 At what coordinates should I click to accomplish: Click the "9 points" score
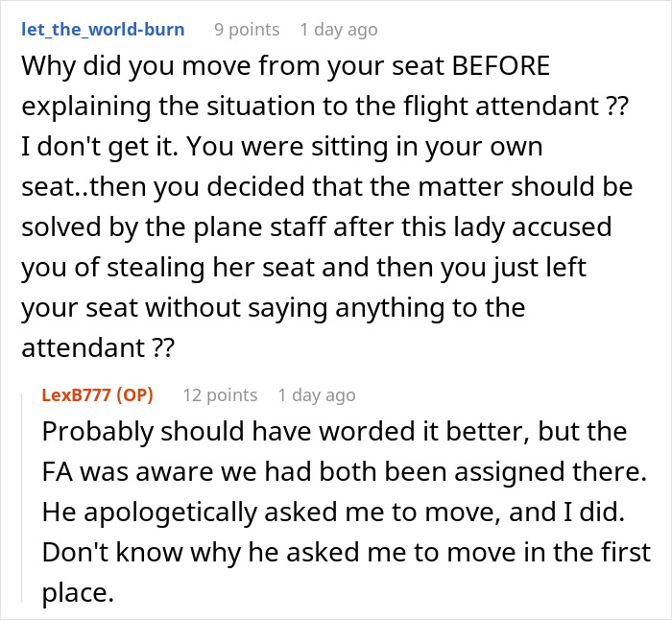246,30
